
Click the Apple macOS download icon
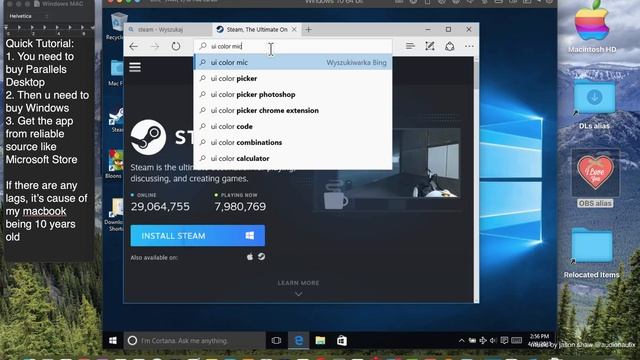tap(250, 257)
